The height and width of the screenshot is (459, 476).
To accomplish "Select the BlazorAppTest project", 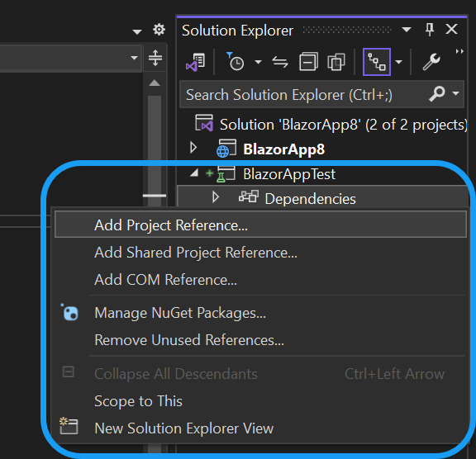I will (x=289, y=174).
